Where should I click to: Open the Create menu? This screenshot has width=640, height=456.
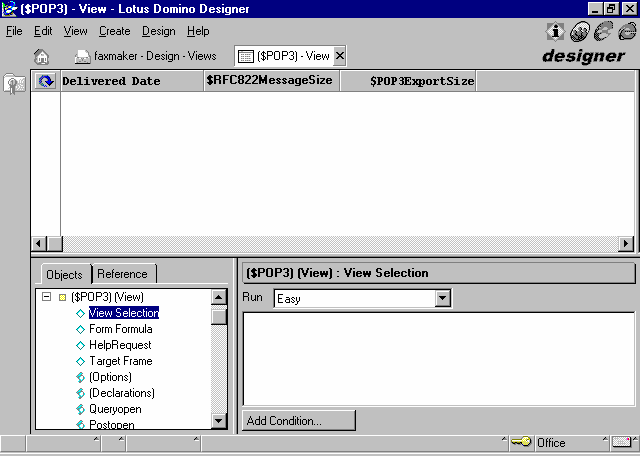pyautogui.click(x=114, y=31)
